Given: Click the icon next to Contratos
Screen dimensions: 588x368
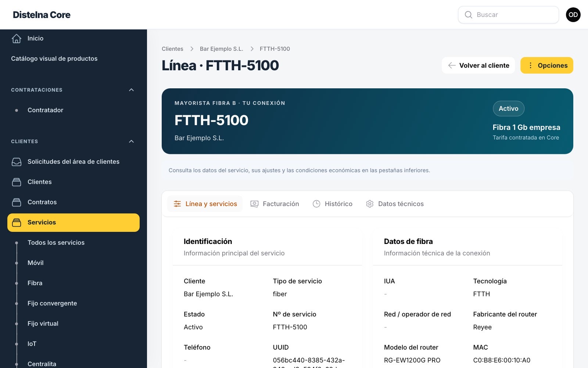Looking at the screenshot, I should (x=17, y=202).
